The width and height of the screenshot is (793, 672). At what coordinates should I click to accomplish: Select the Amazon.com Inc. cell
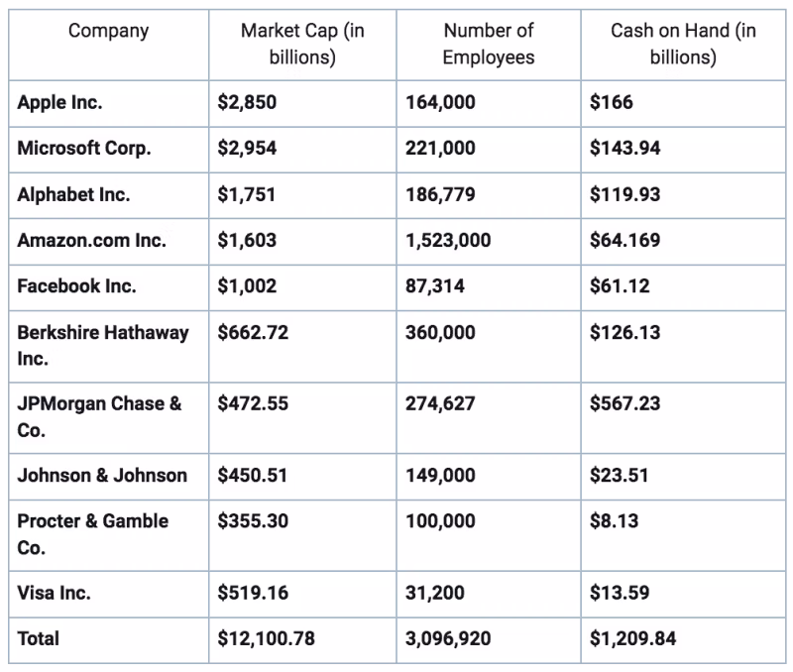point(91,240)
